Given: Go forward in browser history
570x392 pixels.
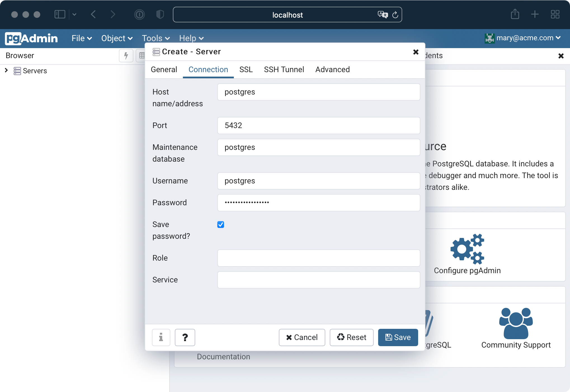Looking at the screenshot, I should tap(113, 15).
